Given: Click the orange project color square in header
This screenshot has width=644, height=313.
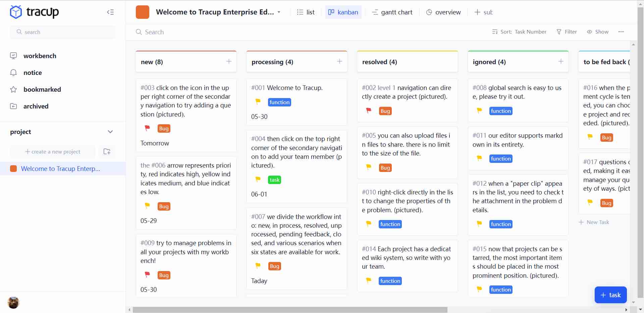Looking at the screenshot, I should pos(143,12).
